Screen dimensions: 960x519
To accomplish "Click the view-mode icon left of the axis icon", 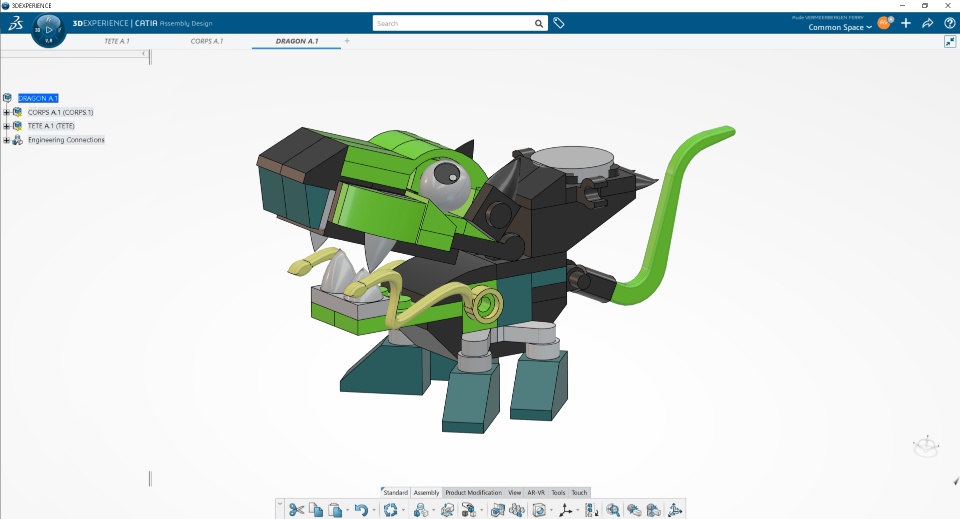I will click(x=539, y=510).
